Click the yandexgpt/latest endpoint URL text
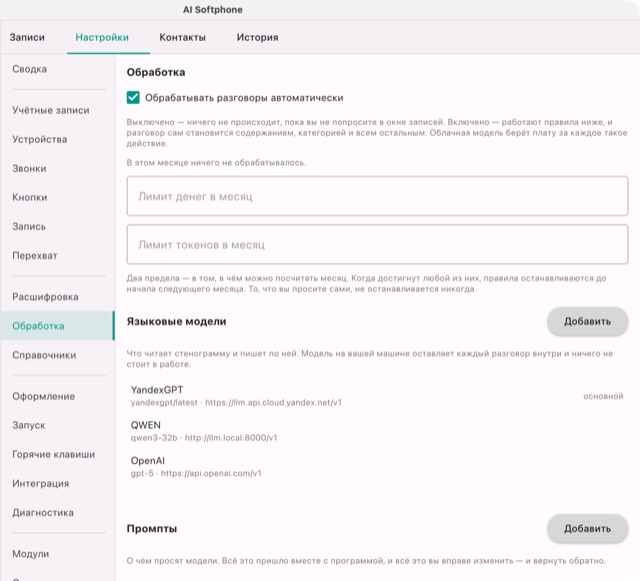Screen dimensions: 640x581 [x=236, y=403]
